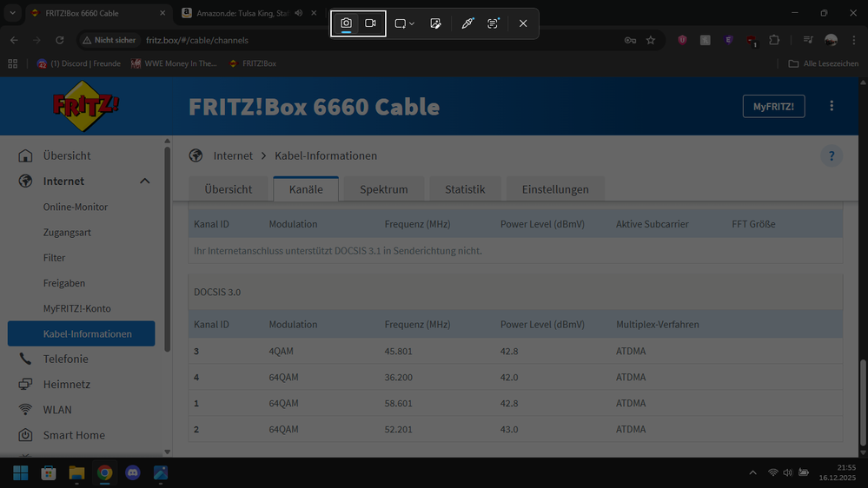Select screenshot camera mode in snipping toolbar
Viewport: 868px width, 488px height.
point(346,23)
